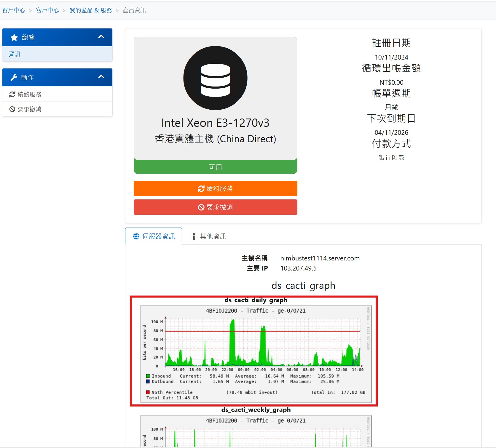Click the globe icon on 伺服器資訊 tab
This screenshot has width=496, height=448.
click(136, 236)
